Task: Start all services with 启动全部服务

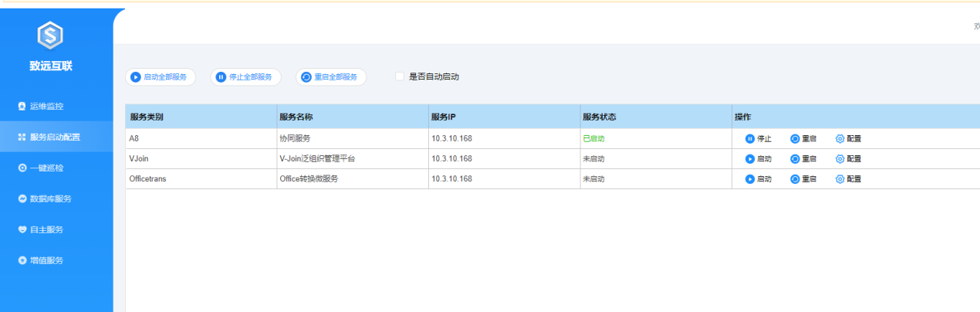Action: point(161,77)
